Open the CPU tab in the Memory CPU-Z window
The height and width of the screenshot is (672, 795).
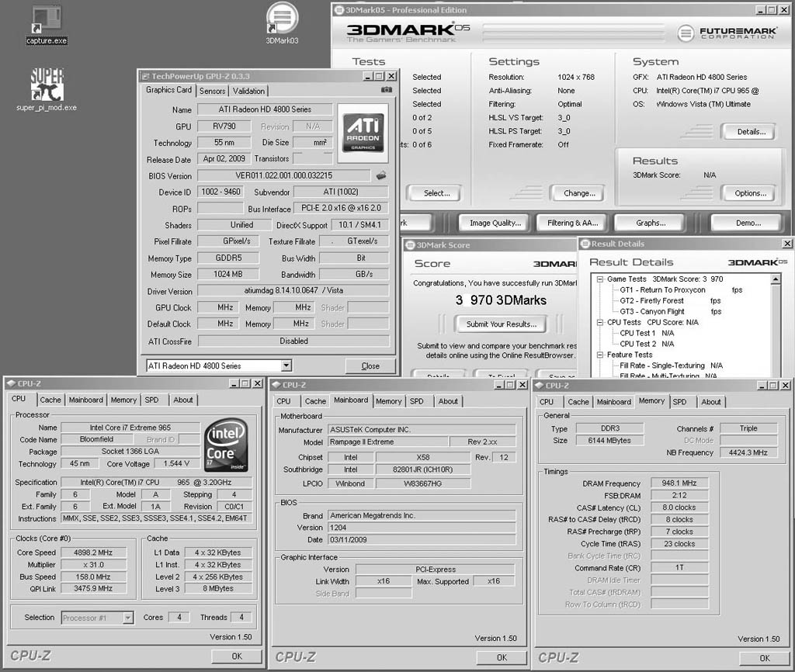coord(547,402)
